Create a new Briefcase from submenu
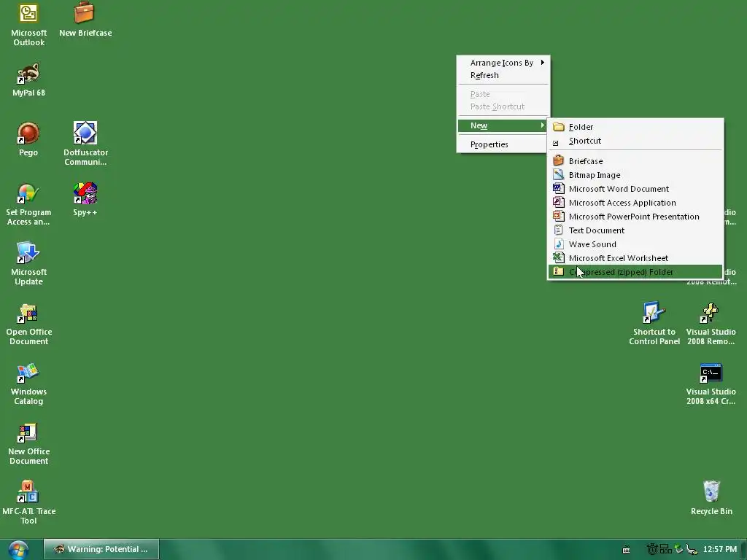 (x=635, y=161)
